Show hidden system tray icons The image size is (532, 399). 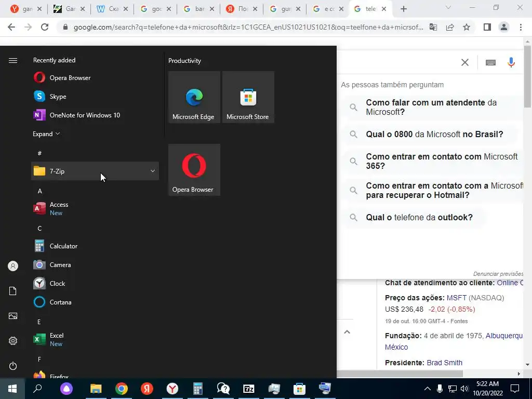click(x=428, y=389)
